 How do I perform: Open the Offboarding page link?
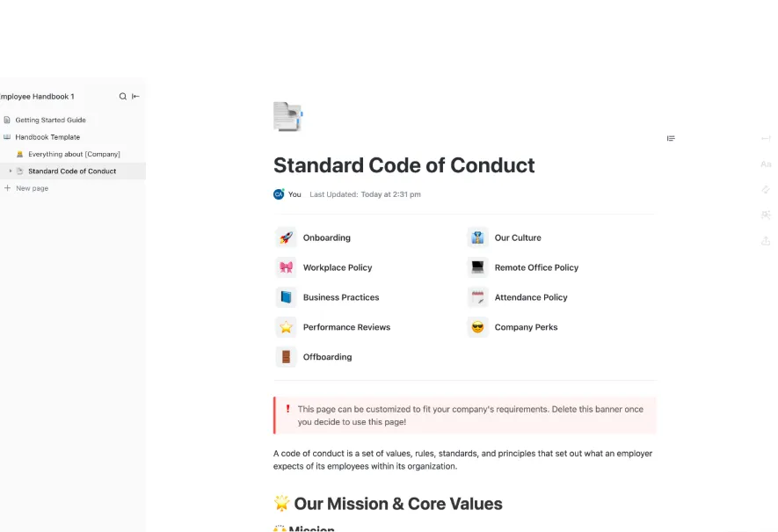pos(328,357)
